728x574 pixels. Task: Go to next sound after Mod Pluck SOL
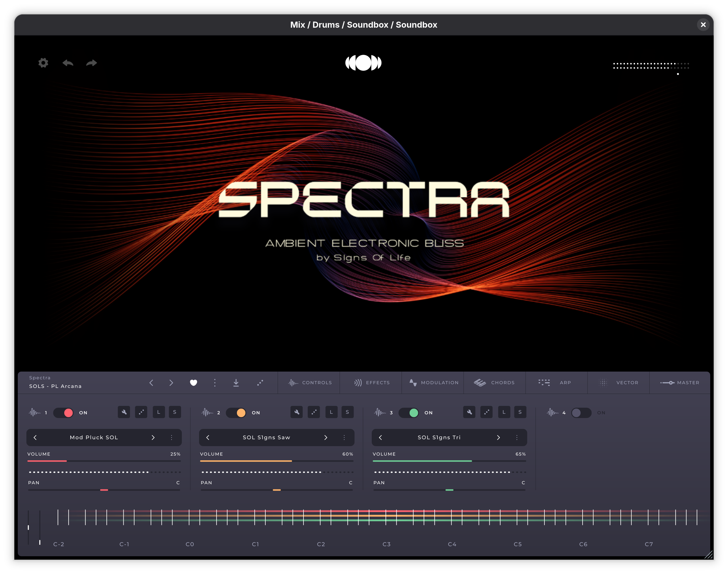153,437
